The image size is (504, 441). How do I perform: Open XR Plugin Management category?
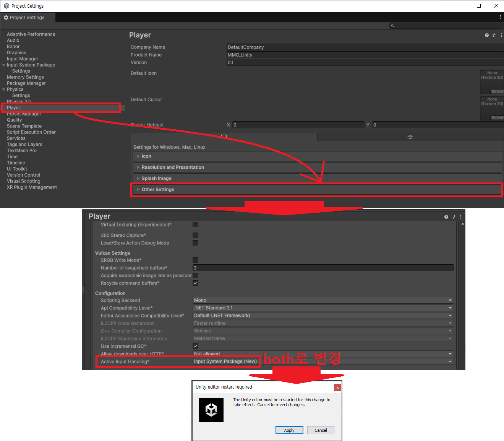coord(32,187)
